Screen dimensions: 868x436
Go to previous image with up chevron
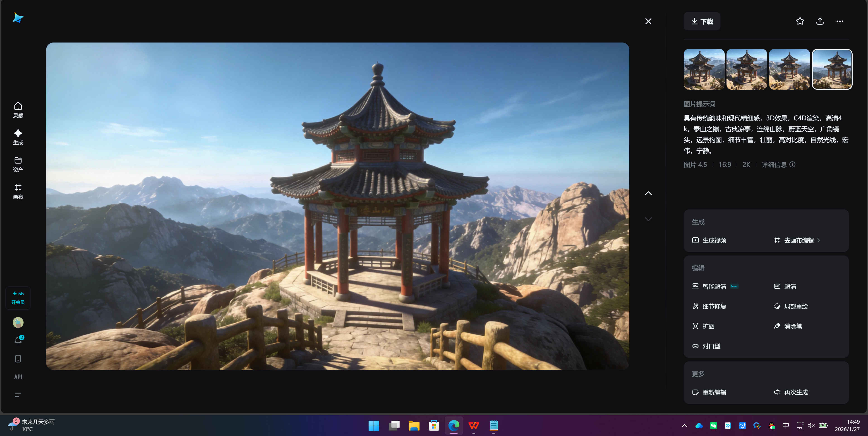click(x=648, y=193)
